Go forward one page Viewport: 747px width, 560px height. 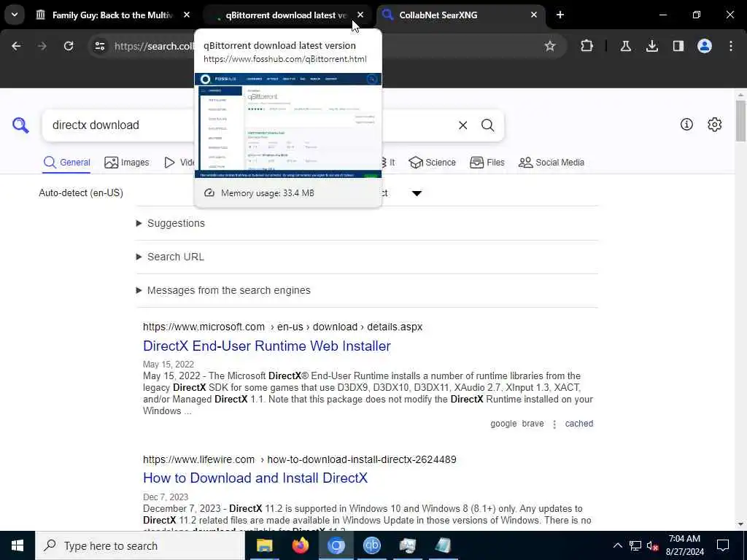pyautogui.click(x=42, y=46)
